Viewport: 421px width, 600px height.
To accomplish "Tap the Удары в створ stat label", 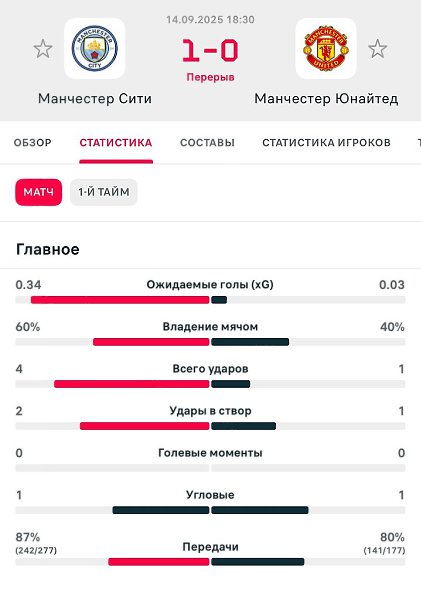I will pyautogui.click(x=210, y=411).
